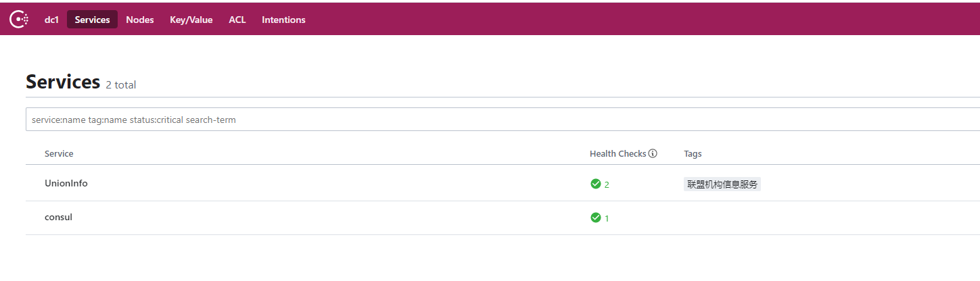
Task: Click the Services page heading
Action: [x=63, y=82]
